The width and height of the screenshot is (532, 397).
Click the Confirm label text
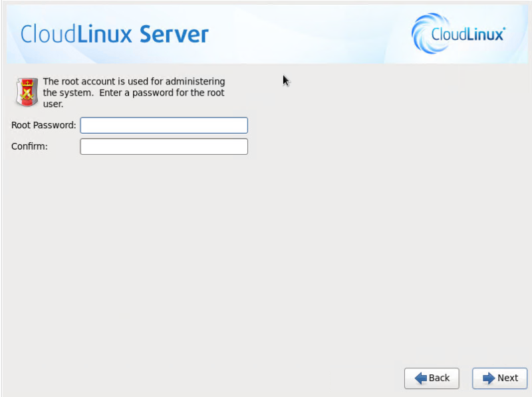point(29,146)
